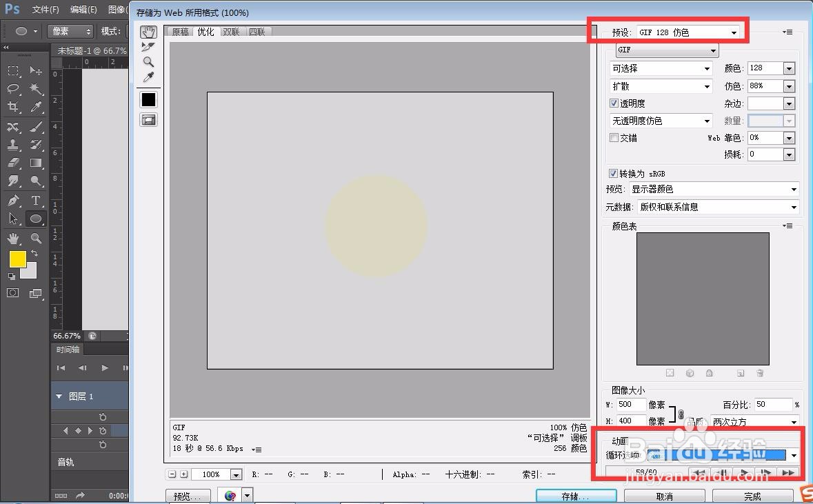Select the Zoom tool in the dialog

(148, 62)
